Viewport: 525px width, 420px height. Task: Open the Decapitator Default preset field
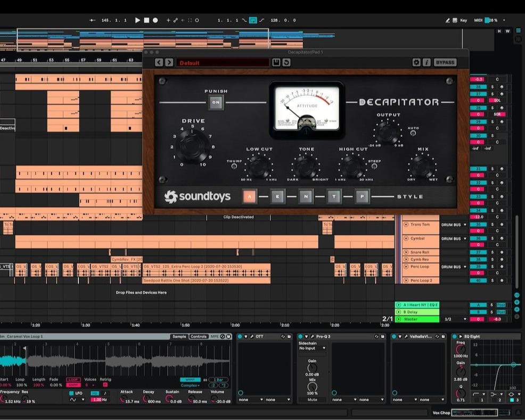(223, 63)
